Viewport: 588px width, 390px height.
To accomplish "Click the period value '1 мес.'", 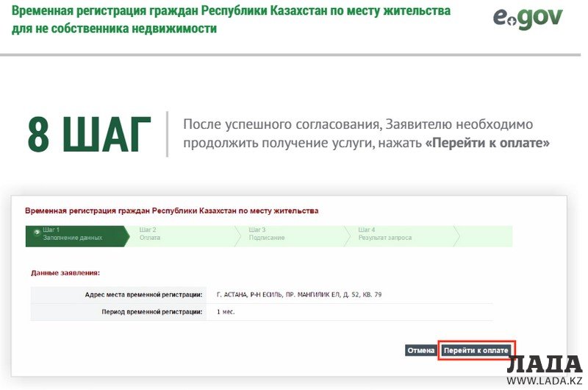I will pos(226,312).
